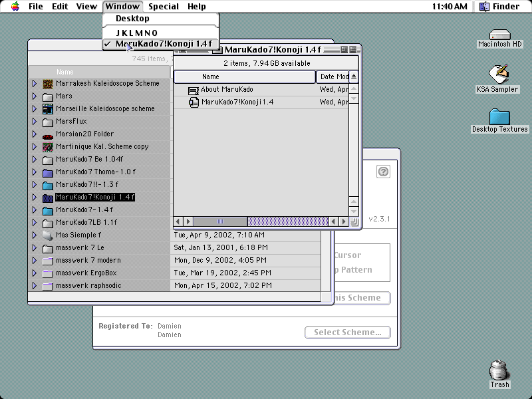The width and height of the screenshot is (532, 399).
Task: Click the question mark help icon
Action: [x=383, y=172]
